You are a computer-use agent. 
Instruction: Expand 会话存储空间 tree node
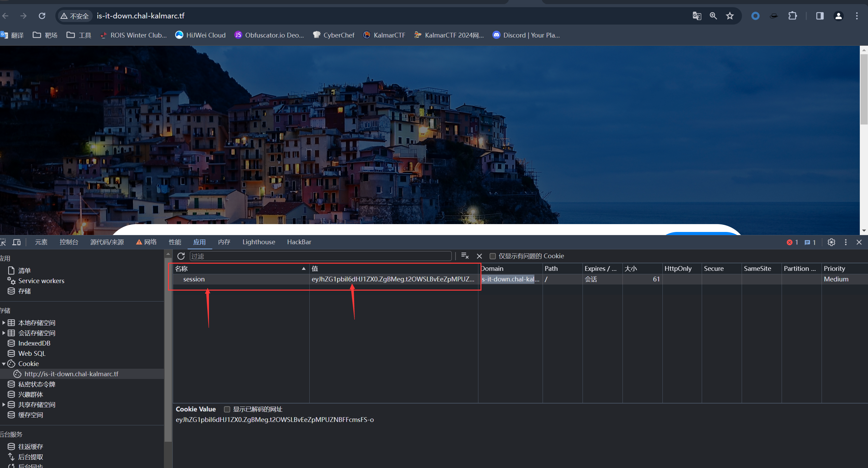point(3,333)
